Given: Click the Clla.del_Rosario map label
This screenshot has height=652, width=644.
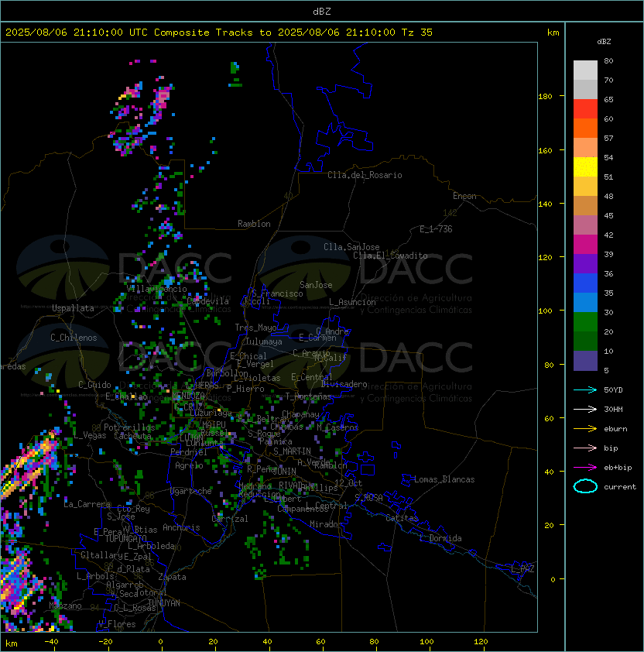Looking at the screenshot, I should [365, 175].
